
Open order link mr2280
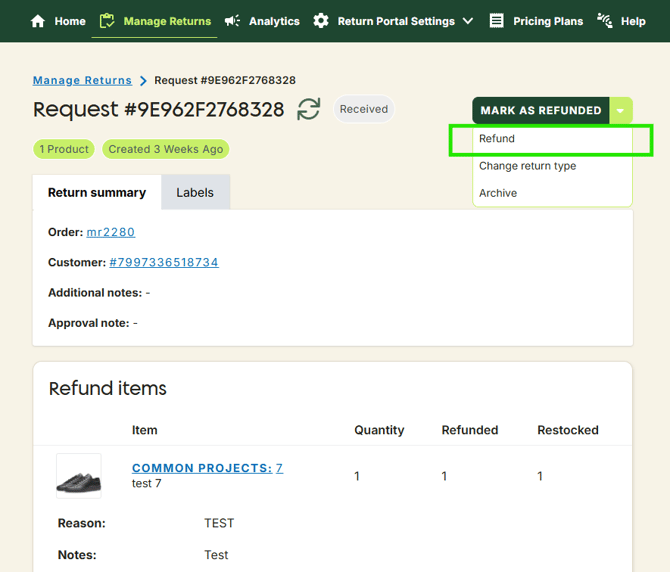pos(110,232)
